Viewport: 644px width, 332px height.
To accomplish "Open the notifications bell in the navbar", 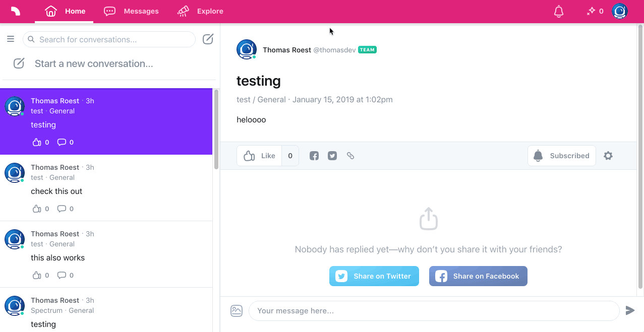I will [x=559, y=11].
